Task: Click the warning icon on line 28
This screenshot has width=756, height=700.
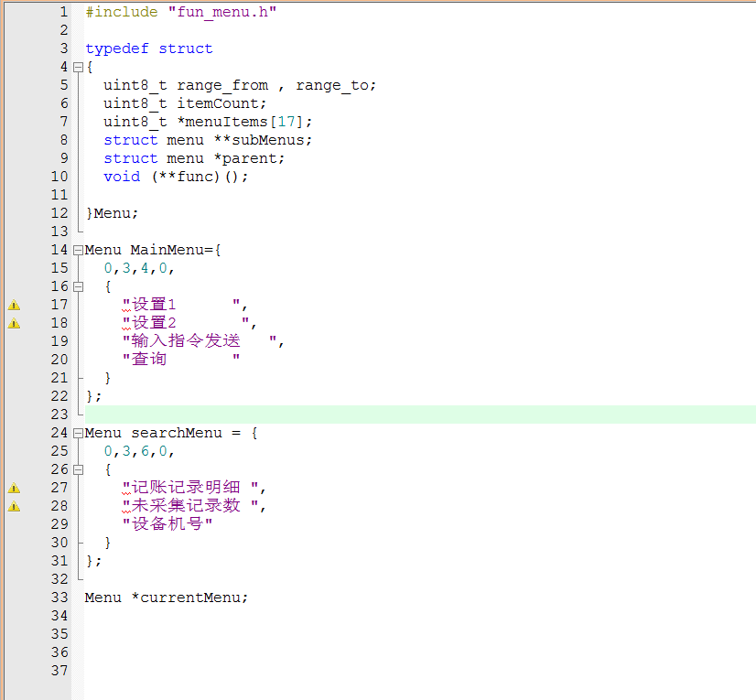Action: [14, 506]
